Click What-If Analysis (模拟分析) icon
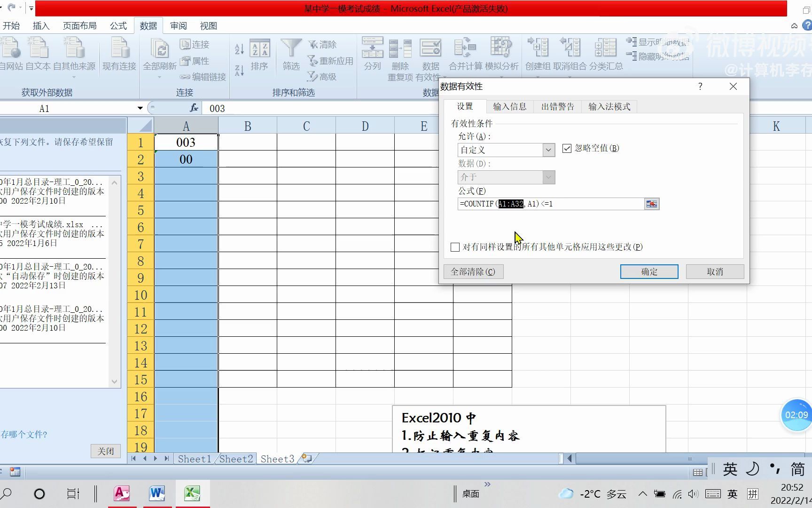 point(501,54)
